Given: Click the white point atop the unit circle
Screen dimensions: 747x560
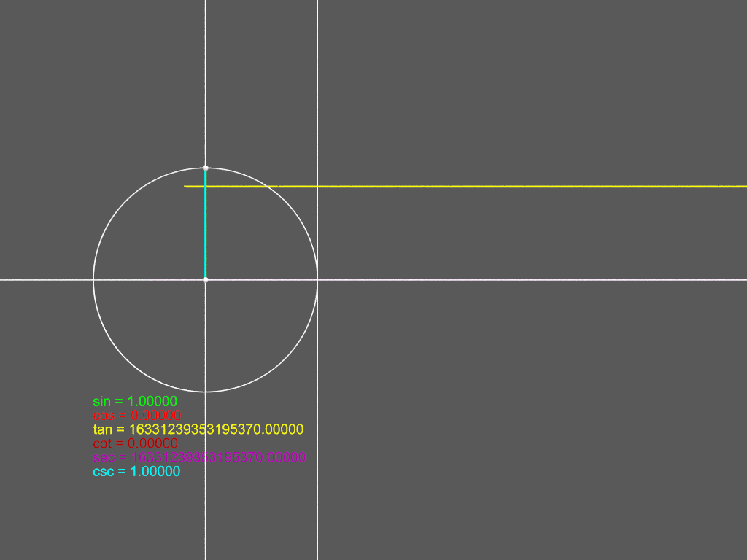Looking at the screenshot, I should (x=205, y=168).
